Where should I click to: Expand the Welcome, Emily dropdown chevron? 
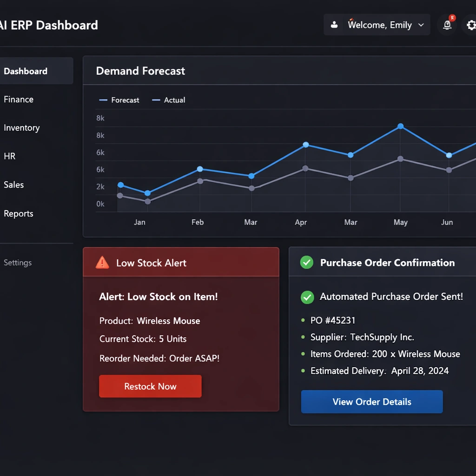tap(421, 25)
